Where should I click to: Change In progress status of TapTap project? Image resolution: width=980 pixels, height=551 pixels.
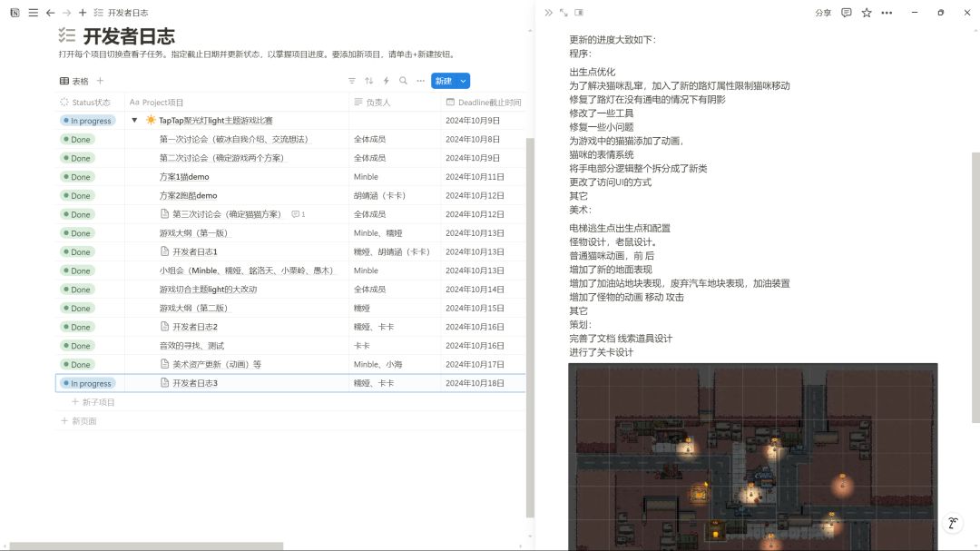coord(87,121)
